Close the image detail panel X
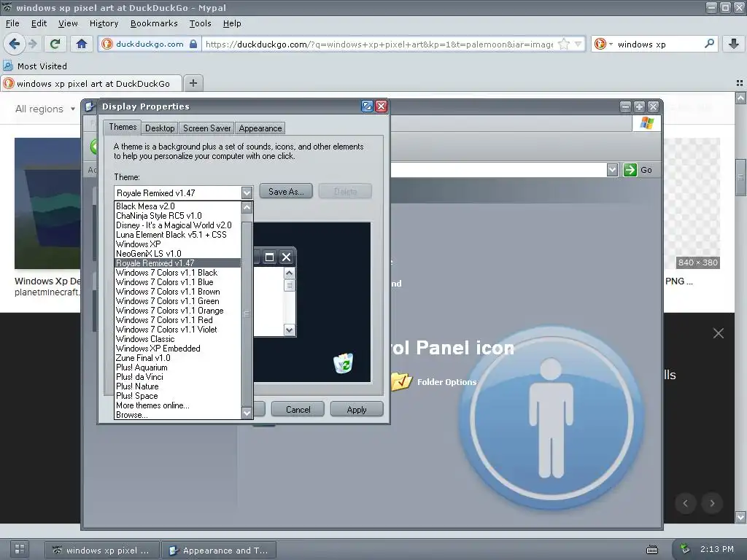Image resolution: width=747 pixels, height=560 pixels. 719,333
